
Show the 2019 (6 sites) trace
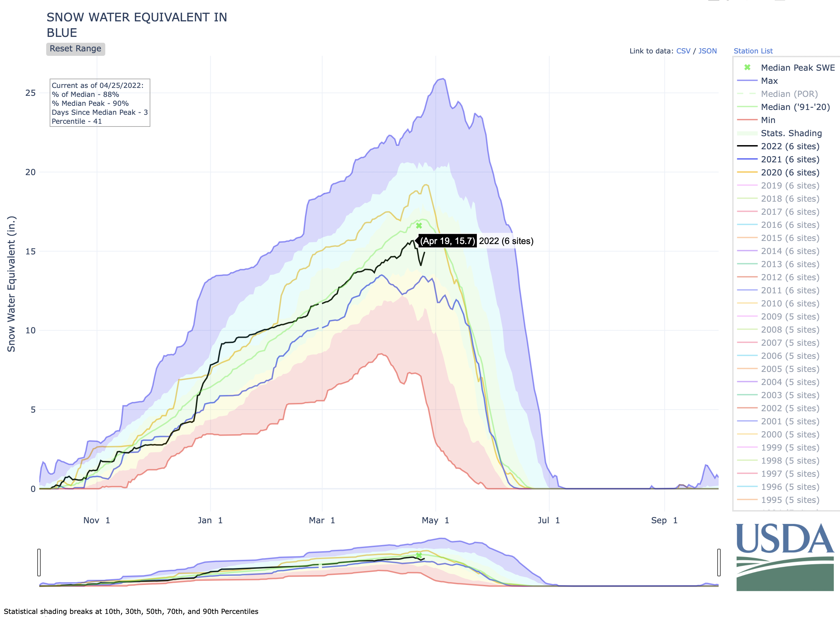tap(790, 185)
